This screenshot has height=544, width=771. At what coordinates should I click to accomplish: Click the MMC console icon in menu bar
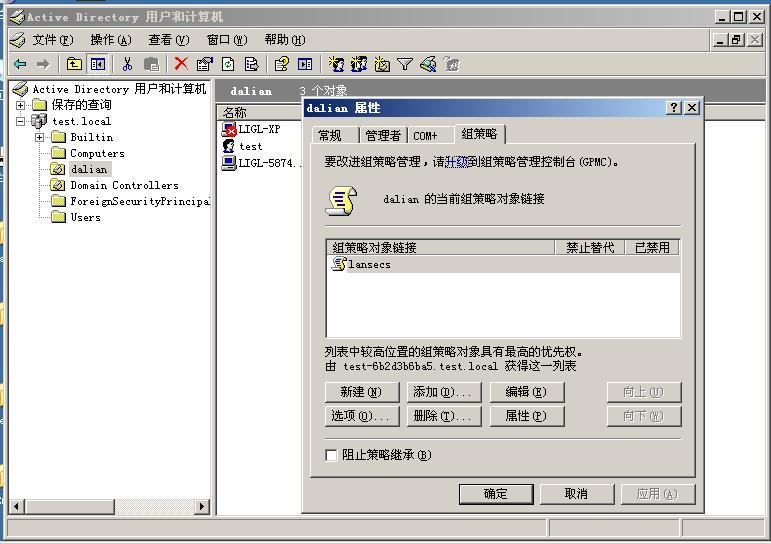click(x=18, y=40)
